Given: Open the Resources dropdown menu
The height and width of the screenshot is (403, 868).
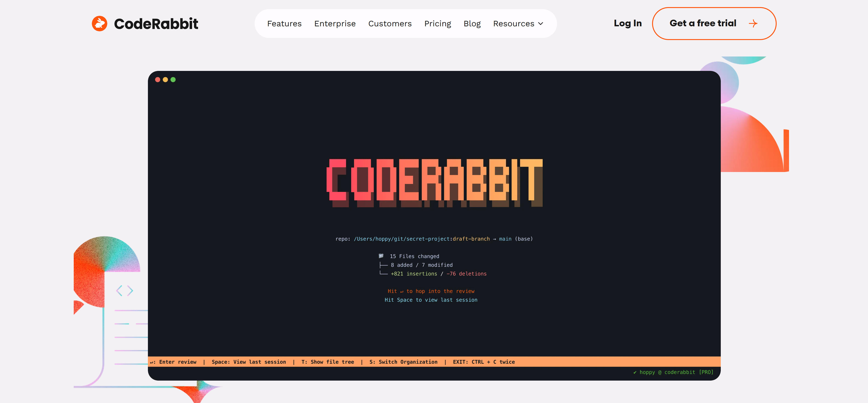Looking at the screenshot, I should pos(514,24).
